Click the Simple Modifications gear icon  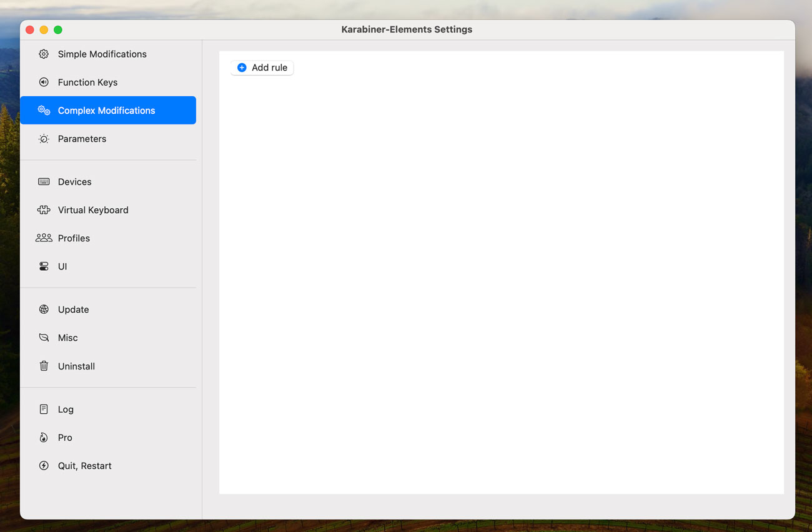(x=44, y=54)
